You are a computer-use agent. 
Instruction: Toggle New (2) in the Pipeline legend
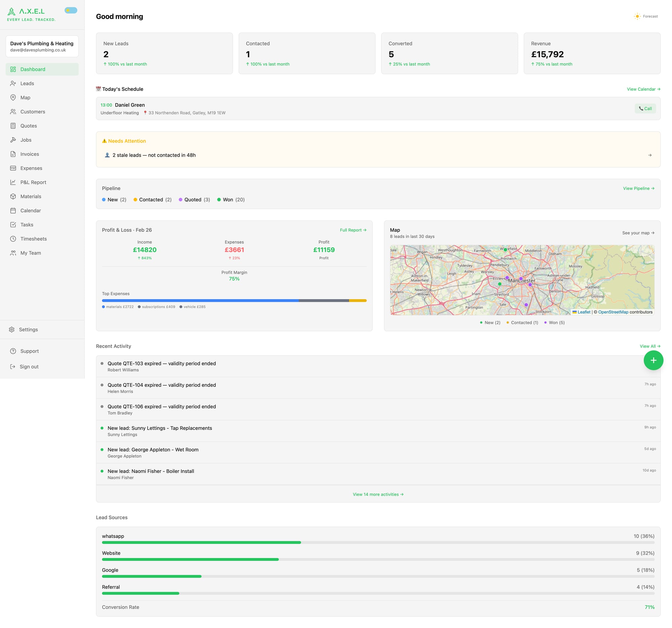pos(114,199)
